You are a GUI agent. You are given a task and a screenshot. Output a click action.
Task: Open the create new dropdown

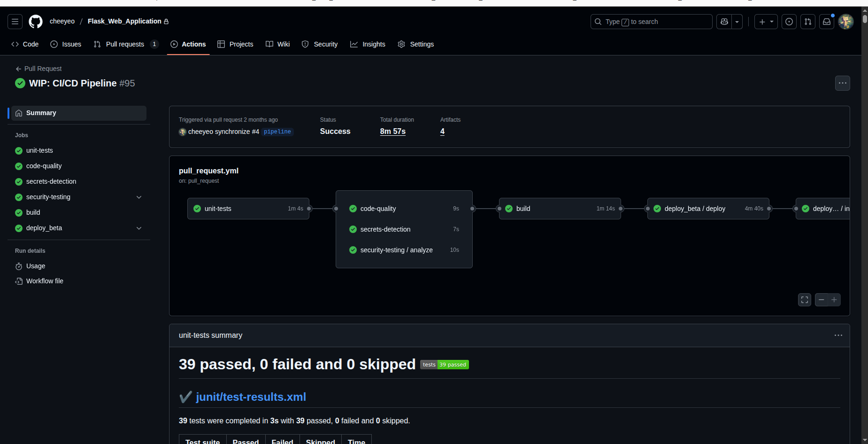766,22
